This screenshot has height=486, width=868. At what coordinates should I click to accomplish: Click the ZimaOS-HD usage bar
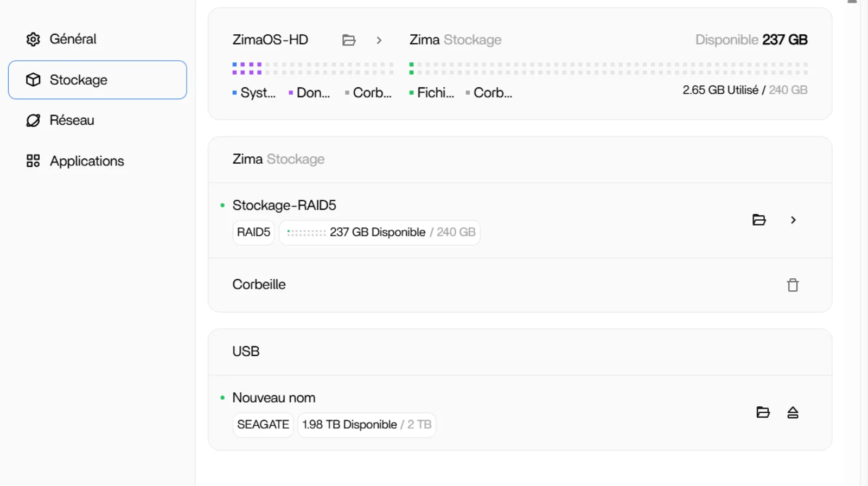coord(313,68)
